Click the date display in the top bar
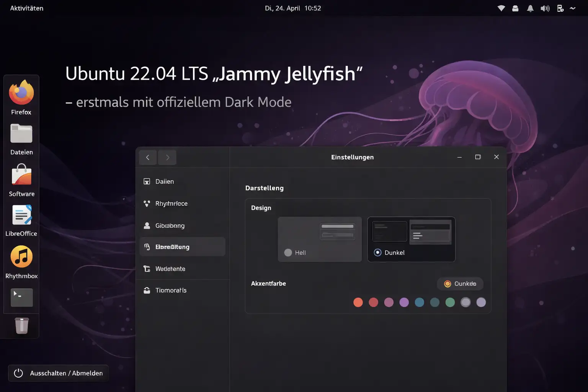Image resolution: width=588 pixels, height=392 pixels. [x=293, y=8]
